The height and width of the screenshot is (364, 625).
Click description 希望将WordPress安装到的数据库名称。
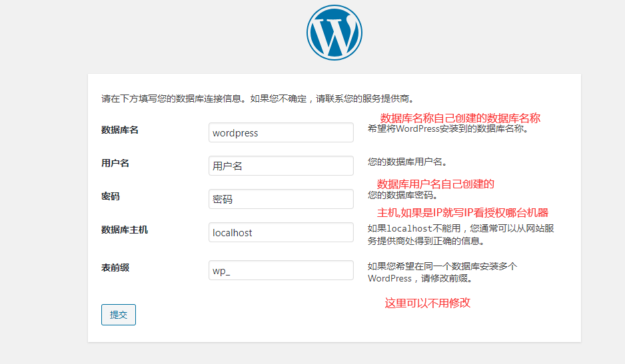point(448,128)
